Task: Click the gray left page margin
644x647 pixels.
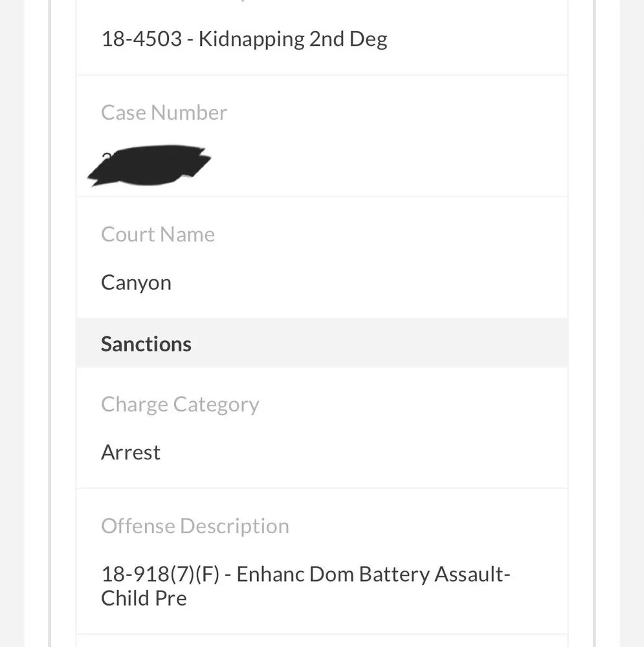Action: [12, 323]
